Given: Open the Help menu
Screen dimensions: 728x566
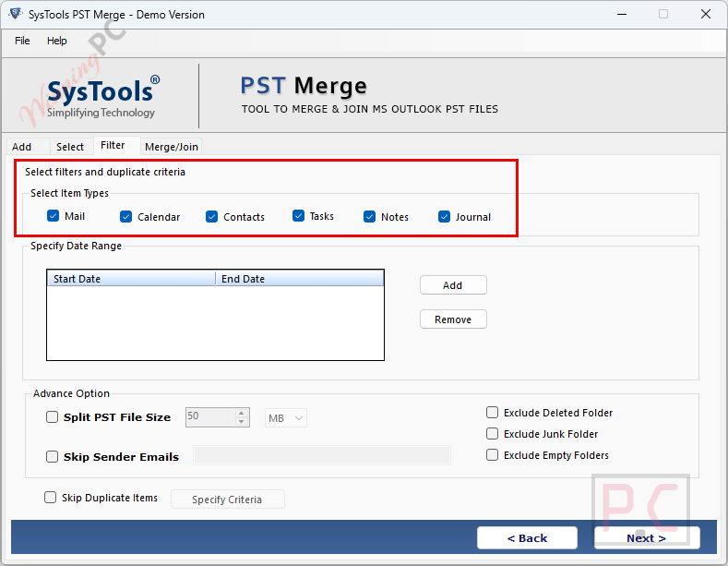Looking at the screenshot, I should click(56, 41).
